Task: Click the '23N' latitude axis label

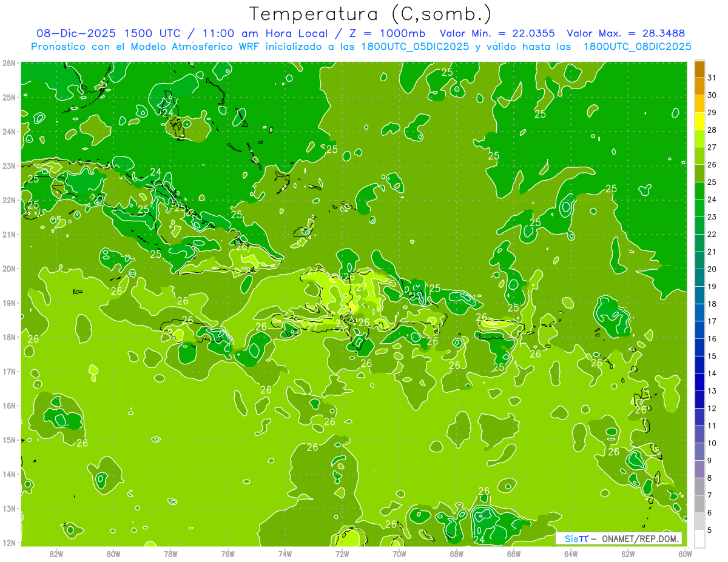Action: pyautogui.click(x=9, y=166)
